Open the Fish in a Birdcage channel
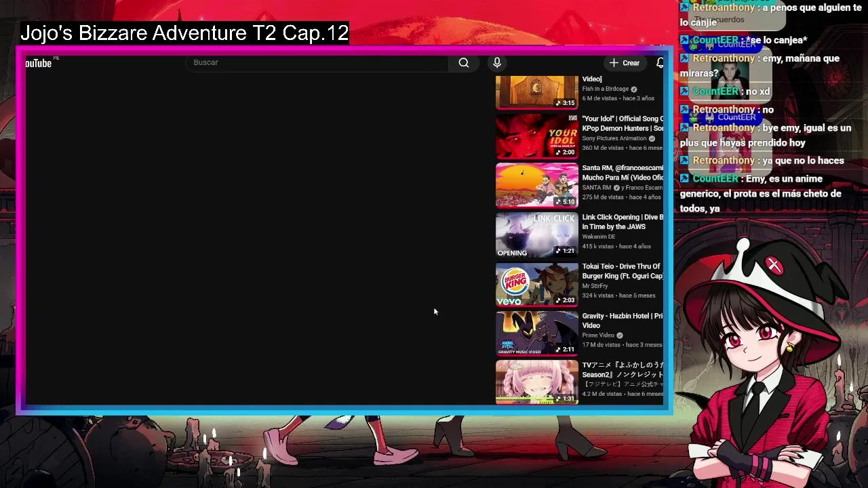868x488 pixels. click(605, 89)
